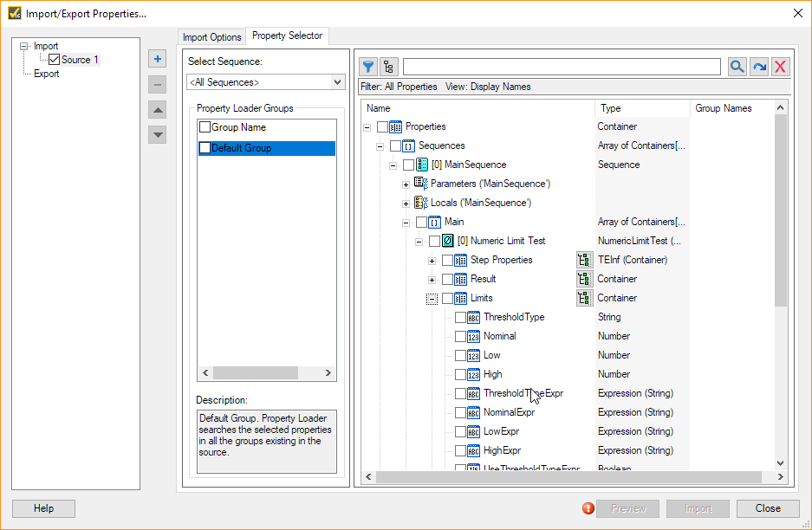Click the tree icon in Result row
The width and height of the screenshot is (812, 530).
coord(585,279)
